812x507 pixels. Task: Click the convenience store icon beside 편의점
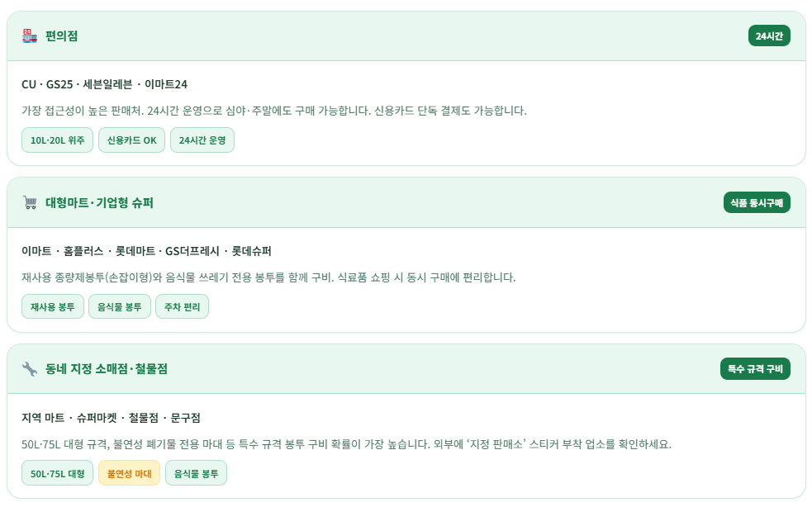click(30, 36)
